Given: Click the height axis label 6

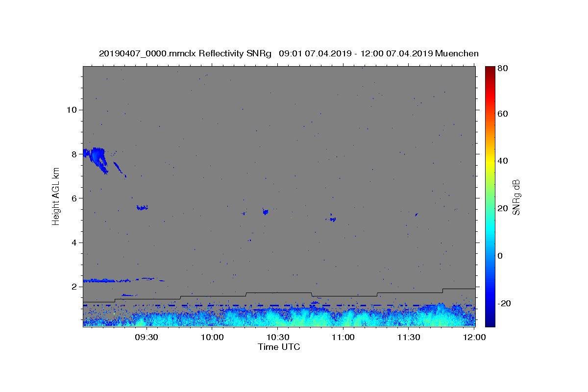Looking at the screenshot, I should 73,198.
